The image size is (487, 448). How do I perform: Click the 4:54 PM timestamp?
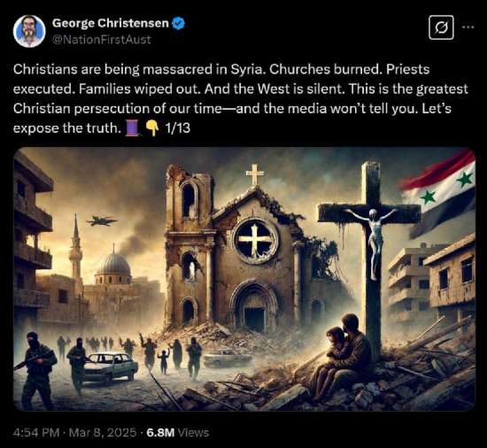coord(36,432)
